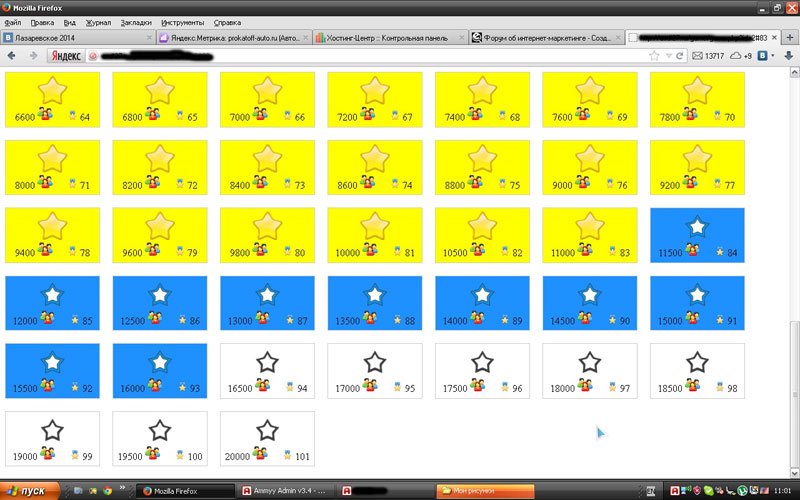Click the vertical scrollbar thumb
The image size is (800, 500).
coord(794,394)
